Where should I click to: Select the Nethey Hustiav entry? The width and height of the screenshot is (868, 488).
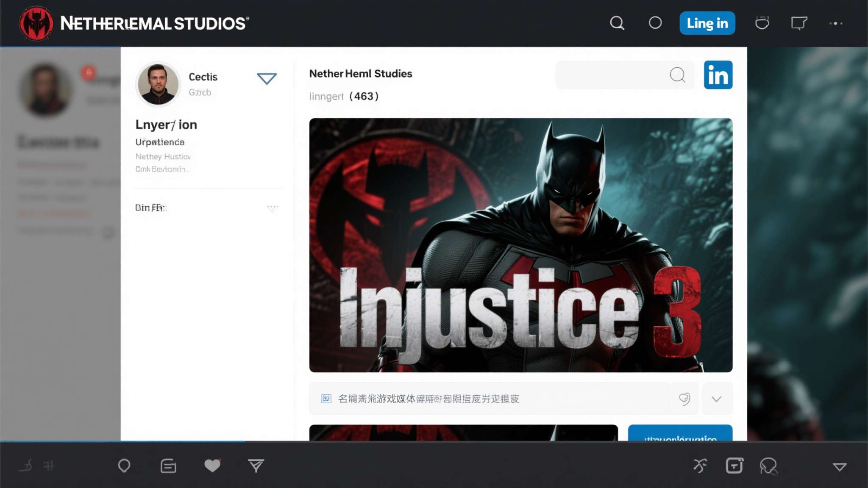(x=163, y=156)
